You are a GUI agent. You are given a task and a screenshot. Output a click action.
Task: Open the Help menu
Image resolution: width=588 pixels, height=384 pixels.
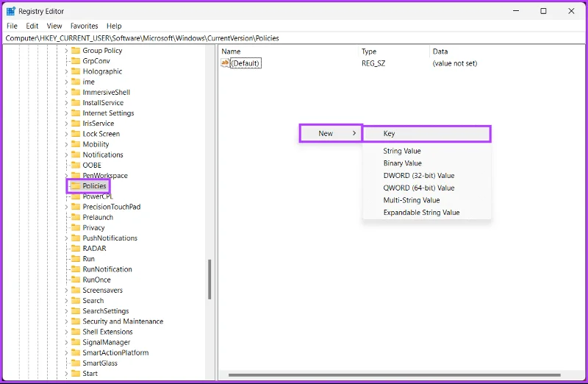coord(114,26)
